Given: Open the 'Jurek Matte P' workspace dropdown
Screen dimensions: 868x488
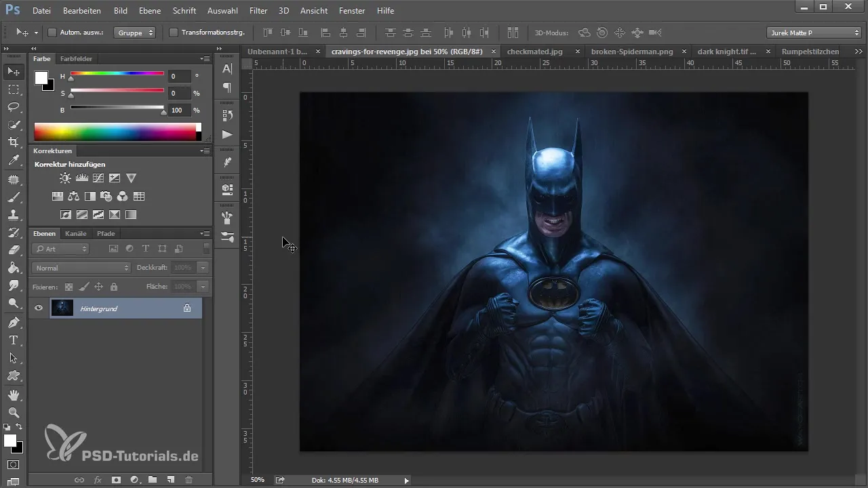Looking at the screenshot, I should [x=814, y=33].
